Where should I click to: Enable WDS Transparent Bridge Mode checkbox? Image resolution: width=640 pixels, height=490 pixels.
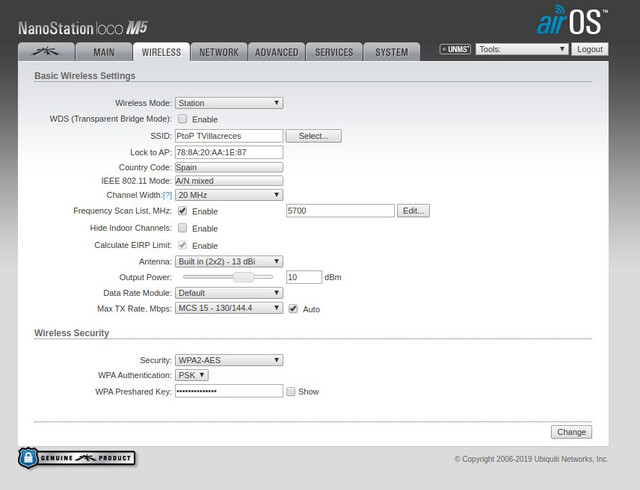pyautogui.click(x=182, y=119)
